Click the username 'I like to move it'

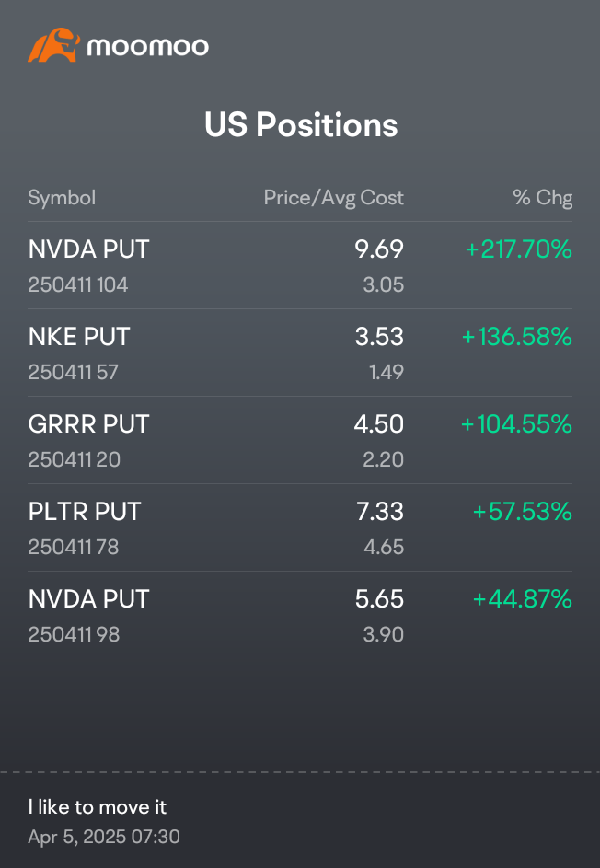click(98, 807)
